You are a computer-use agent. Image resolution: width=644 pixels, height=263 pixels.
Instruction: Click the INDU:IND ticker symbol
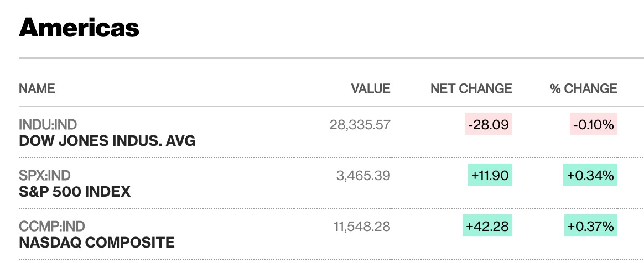tap(48, 125)
